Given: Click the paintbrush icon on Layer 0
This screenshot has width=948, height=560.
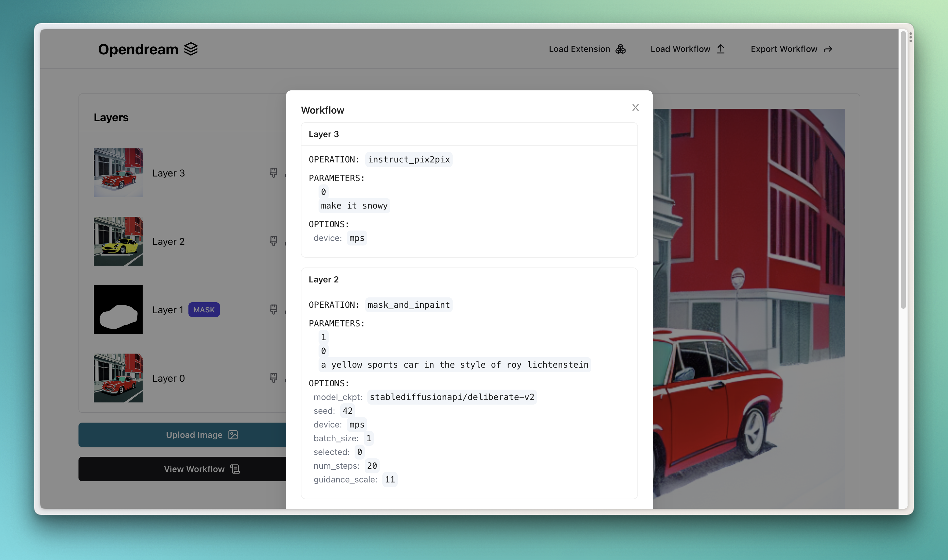Looking at the screenshot, I should pyautogui.click(x=274, y=378).
